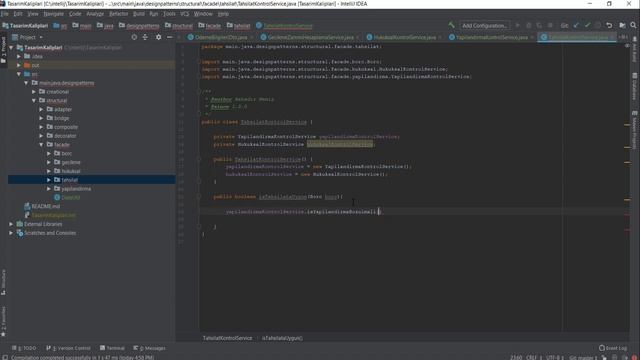640x360 pixels.
Task: Open the Database side panel tab
Action: coord(634,87)
